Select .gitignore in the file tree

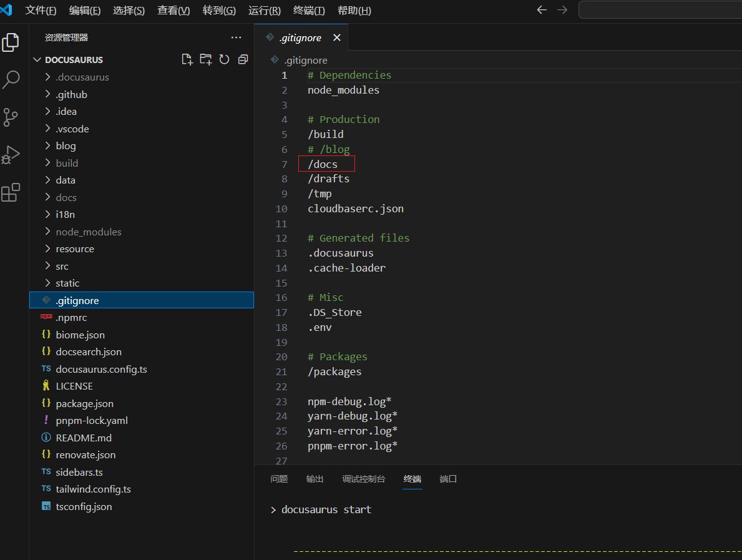142,300
